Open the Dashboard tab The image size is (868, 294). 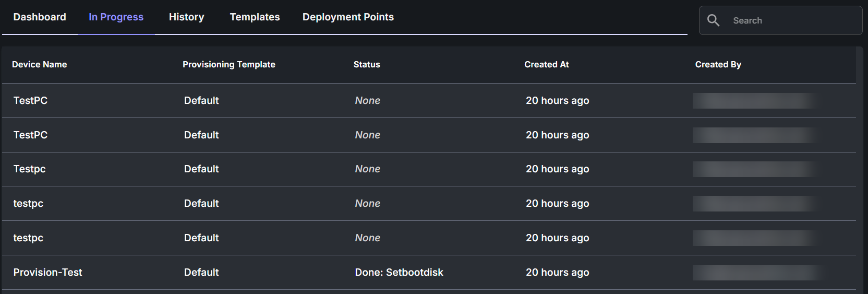click(x=40, y=17)
